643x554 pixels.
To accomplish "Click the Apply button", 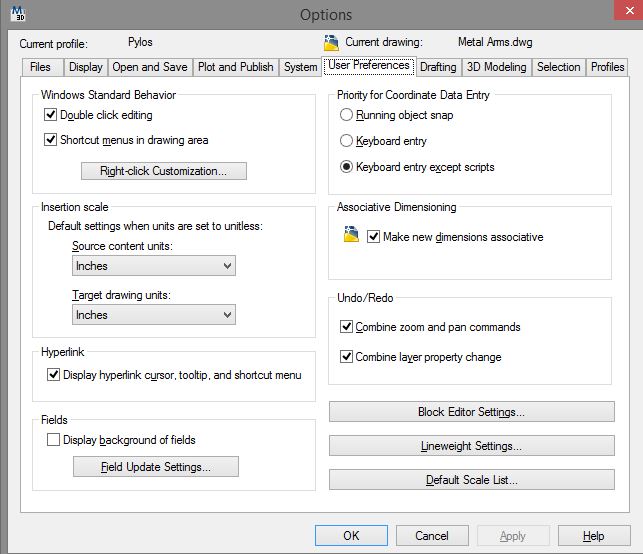I will tap(513, 536).
